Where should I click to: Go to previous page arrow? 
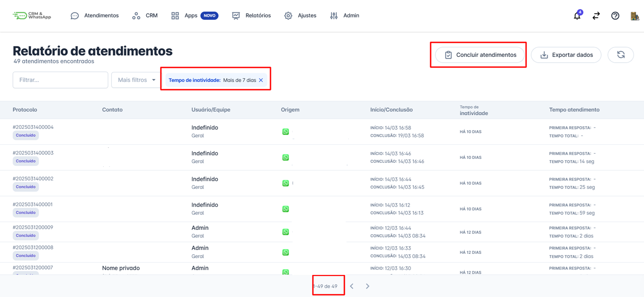click(x=352, y=286)
